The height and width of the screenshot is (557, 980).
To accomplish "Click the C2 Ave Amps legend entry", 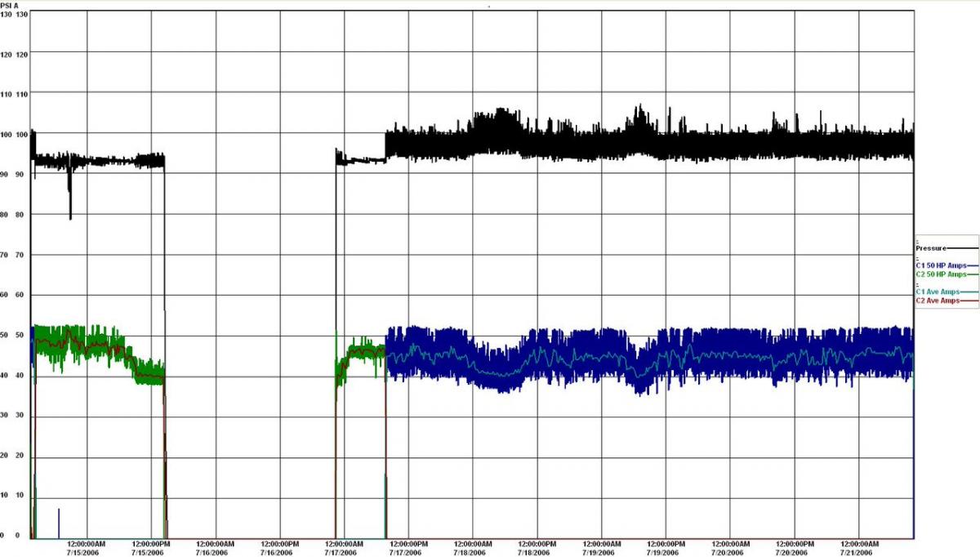I will click(947, 301).
